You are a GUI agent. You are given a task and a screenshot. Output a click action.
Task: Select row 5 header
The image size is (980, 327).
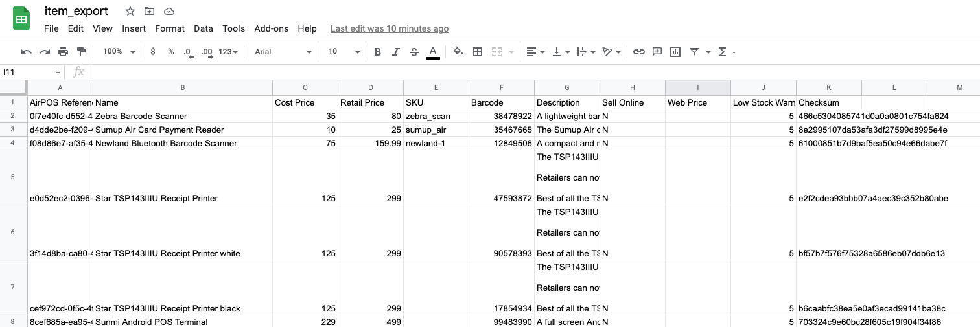click(x=13, y=177)
